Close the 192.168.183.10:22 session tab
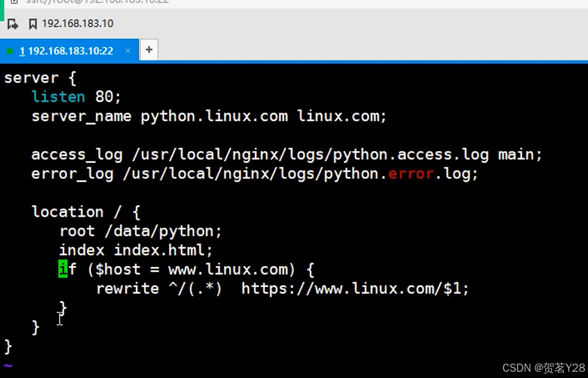 pyautogui.click(x=127, y=51)
